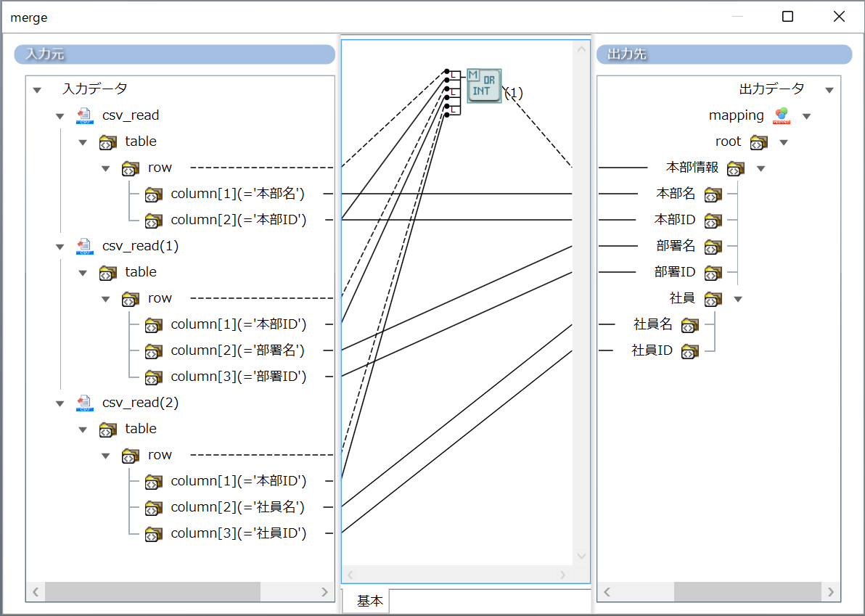Collapse the 出力データ root node
This screenshot has width=865, height=616.
coord(829,90)
